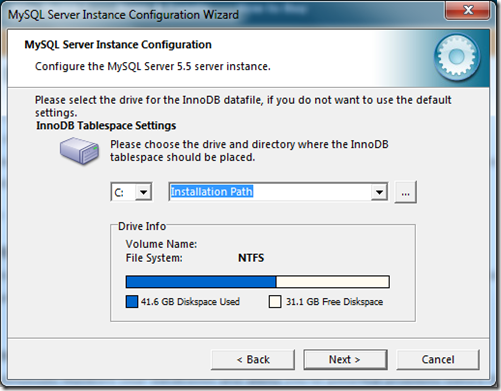Cancel the configuration wizard

(438, 359)
